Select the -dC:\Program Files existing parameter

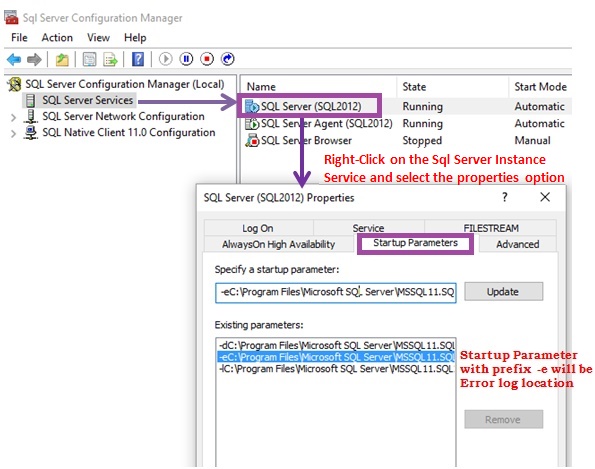(x=336, y=345)
